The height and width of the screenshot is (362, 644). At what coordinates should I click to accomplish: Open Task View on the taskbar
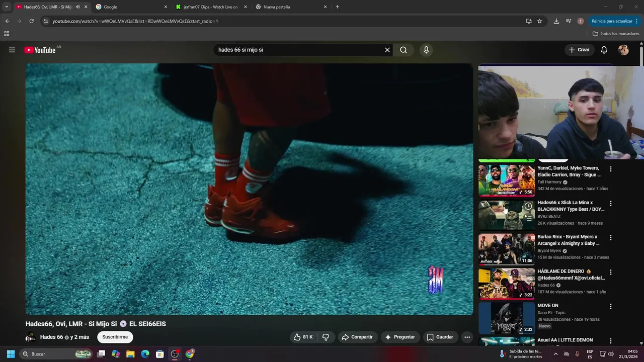tap(101, 354)
